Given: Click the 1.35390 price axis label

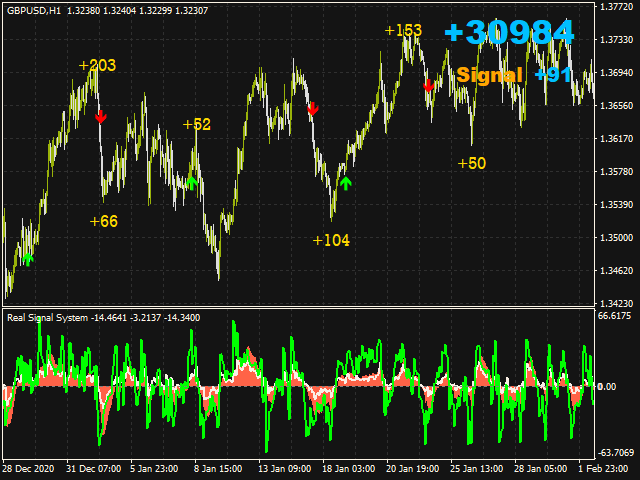Looking at the screenshot, I should coord(616,204).
